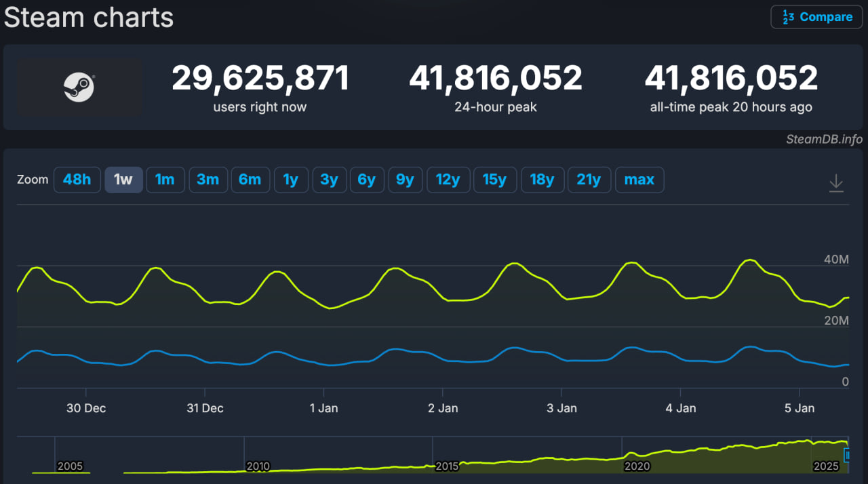Viewport: 868px width, 484px height.
Task: Choose the 6m zoom option
Action: 250,180
